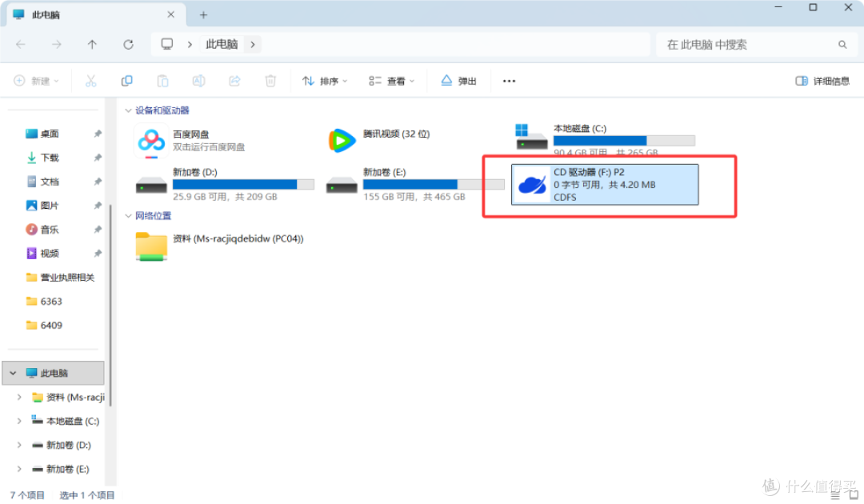Unpin 桌面 using its pin icon
This screenshot has height=504, width=864.
coord(98,134)
